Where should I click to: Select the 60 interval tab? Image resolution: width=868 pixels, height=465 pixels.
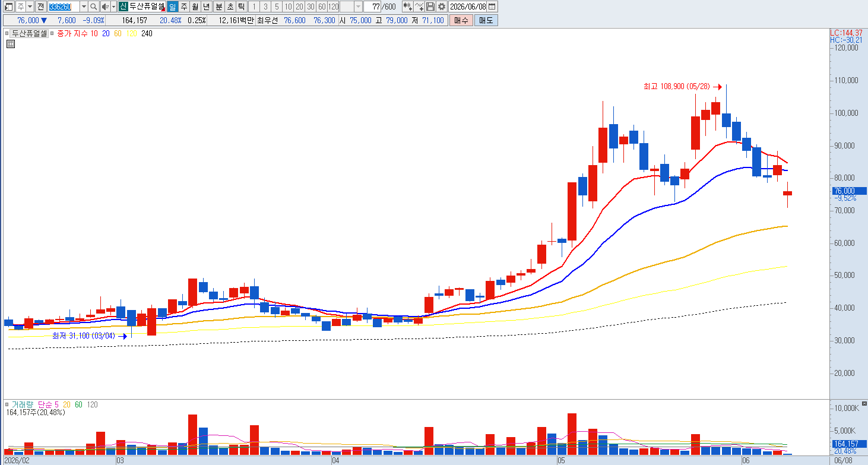point(322,7)
